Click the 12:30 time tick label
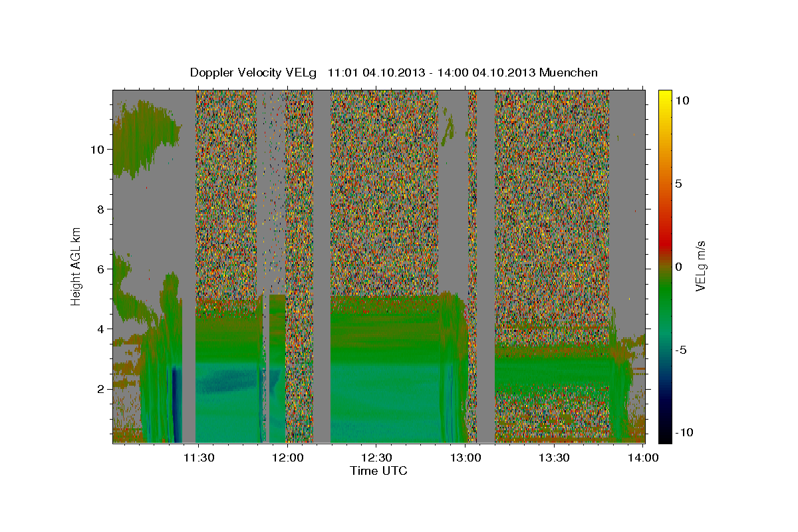Screen dimensions: 798x532 coord(376,458)
